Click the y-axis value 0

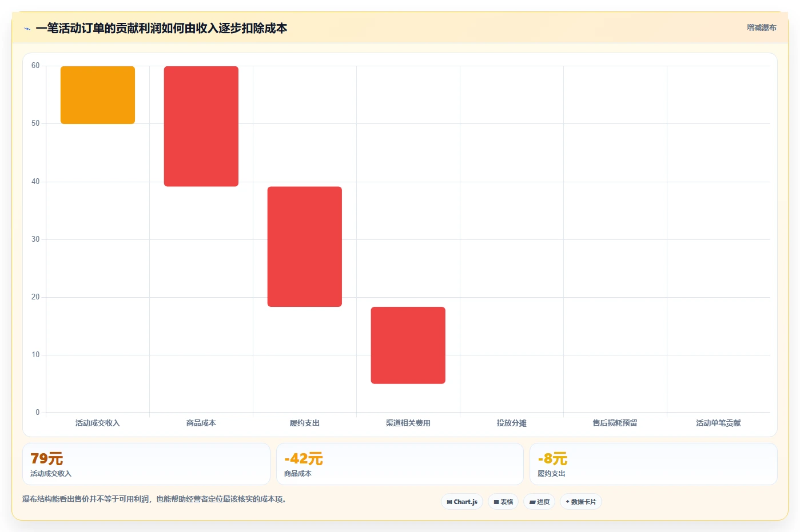pos(38,413)
